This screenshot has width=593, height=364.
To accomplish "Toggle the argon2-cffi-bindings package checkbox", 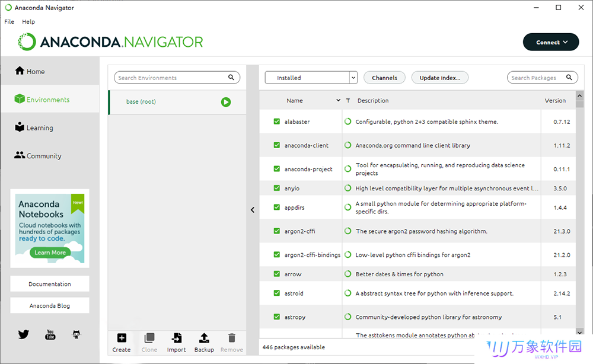I will [x=277, y=255].
